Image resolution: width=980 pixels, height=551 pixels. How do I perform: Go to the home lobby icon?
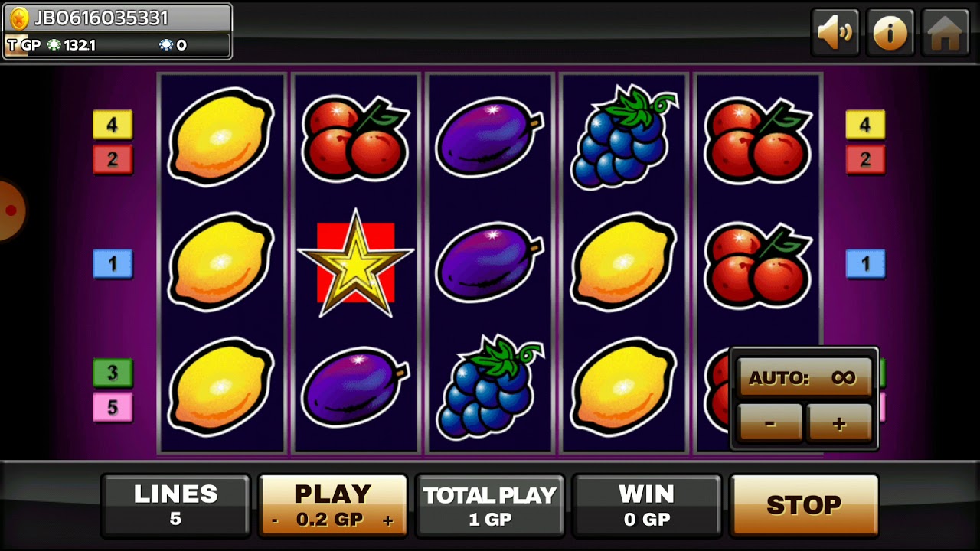point(946,33)
